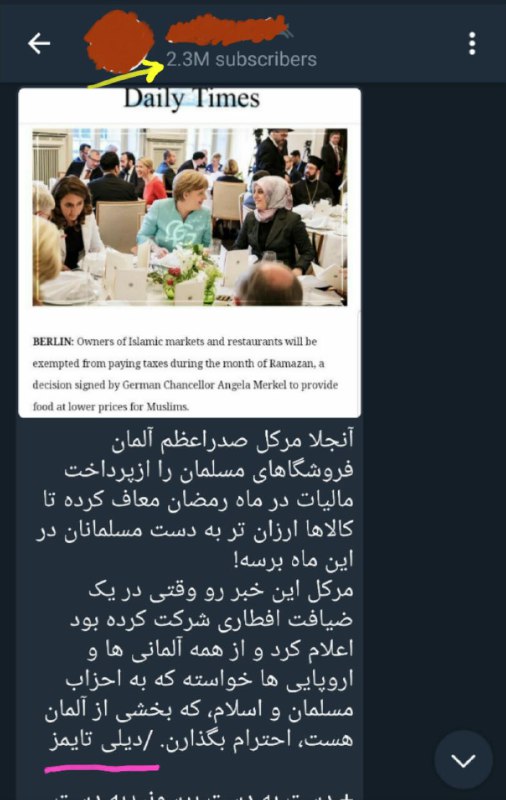Tap the 2.3M subscribers label

[x=241, y=60]
